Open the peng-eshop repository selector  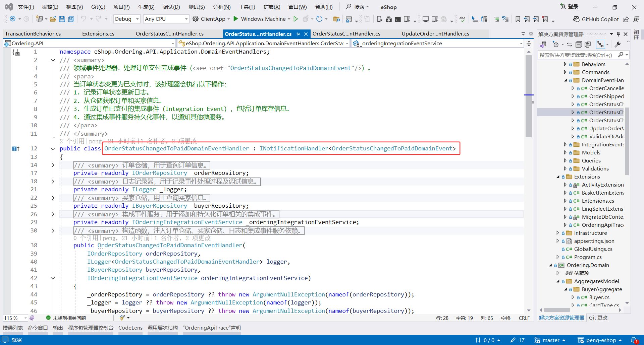tap(600, 340)
